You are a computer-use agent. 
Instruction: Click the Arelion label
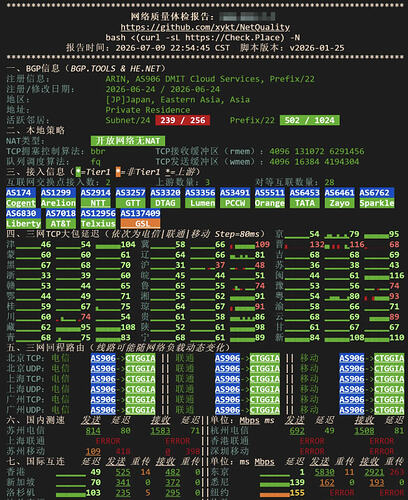pyautogui.click(x=58, y=203)
